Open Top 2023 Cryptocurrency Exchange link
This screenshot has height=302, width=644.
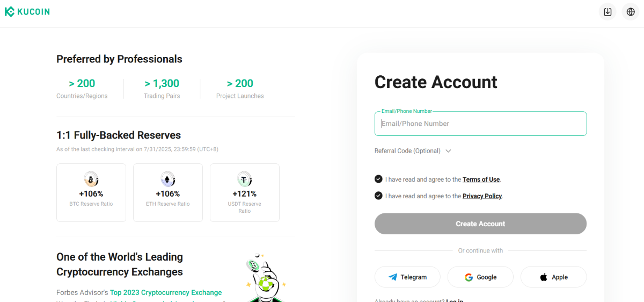pyautogui.click(x=166, y=293)
